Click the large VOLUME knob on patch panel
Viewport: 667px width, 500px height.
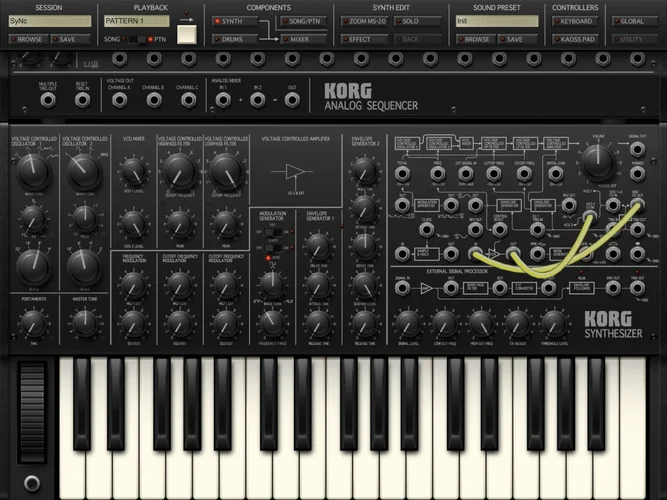tap(598, 162)
